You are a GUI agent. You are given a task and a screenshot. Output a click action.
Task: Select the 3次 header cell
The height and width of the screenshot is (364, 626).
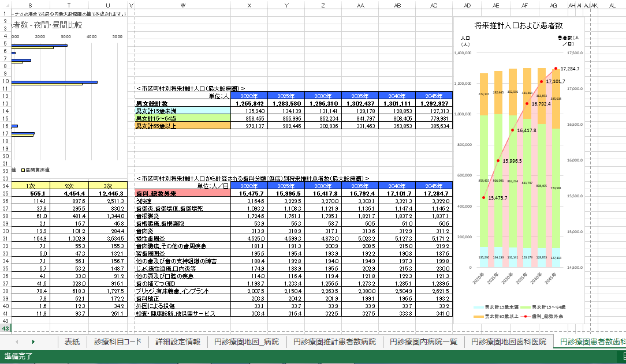[x=108, y=186]
